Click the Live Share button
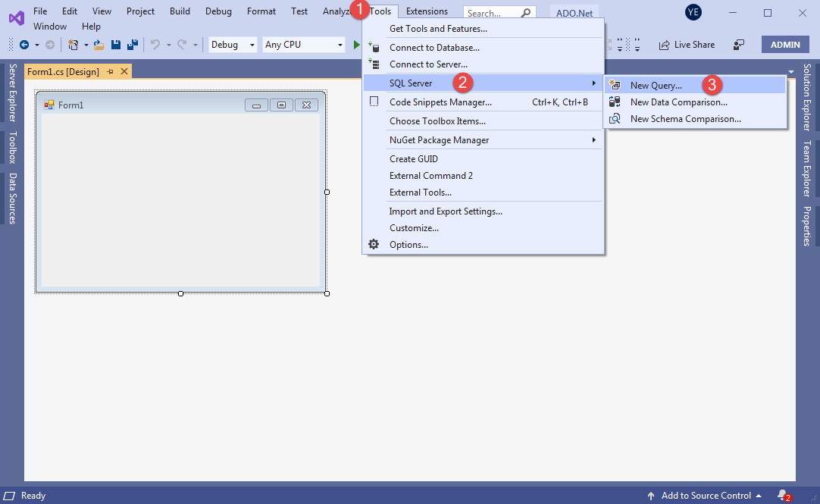This screenshot has width=820, height=504. pyautogui.click(x=687, y=45)
